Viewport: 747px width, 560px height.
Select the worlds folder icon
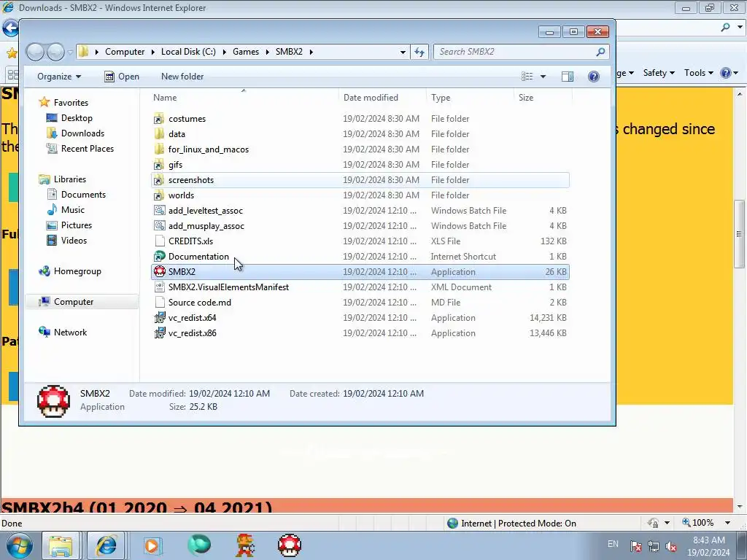click(x=159, y=195)
